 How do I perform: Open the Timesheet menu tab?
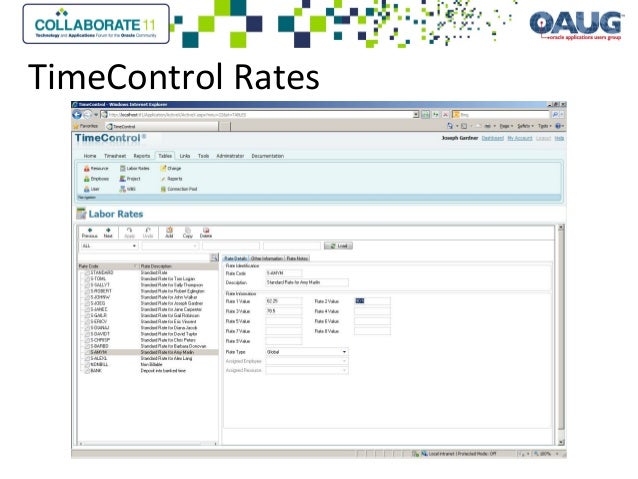(x=115, y=156)
